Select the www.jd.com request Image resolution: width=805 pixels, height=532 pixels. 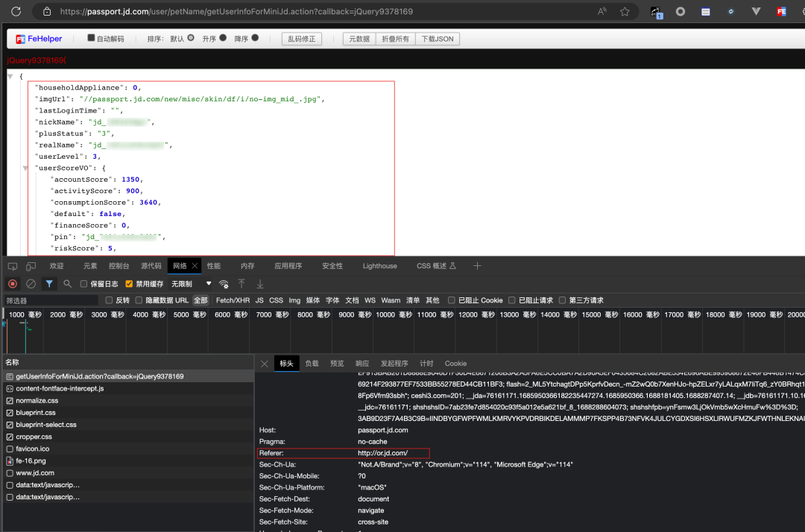click(128, 473)
